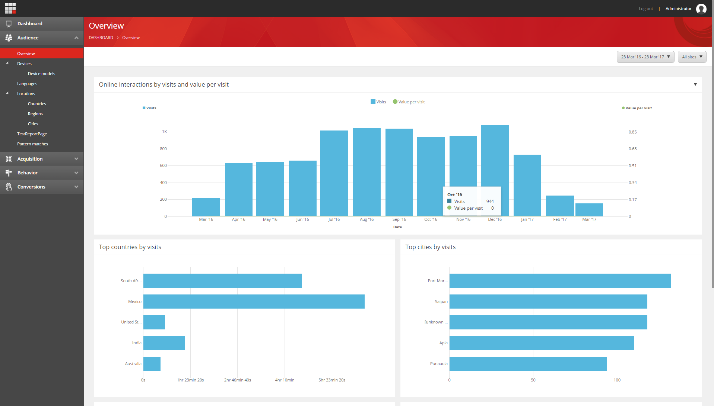Screen dimensions: 714x406
Task: Open the Devices report
Action: click(24, 64)
